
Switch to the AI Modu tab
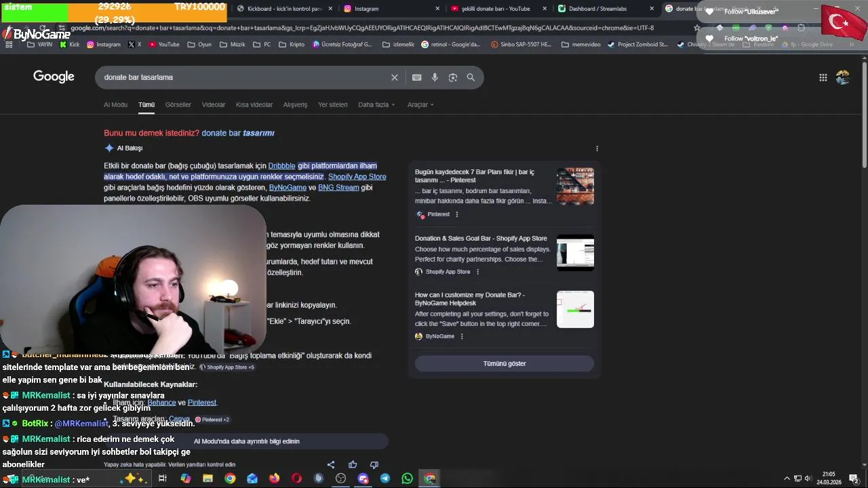coord(115,105)
